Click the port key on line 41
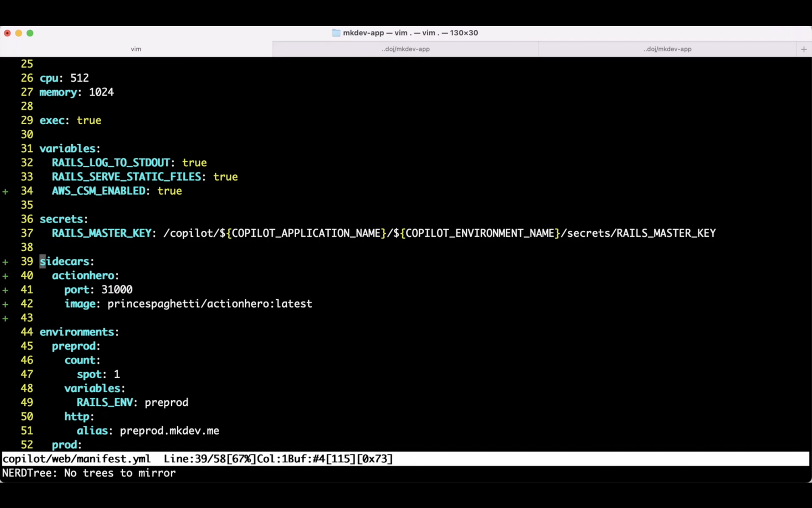This screenshot has height=508, width=812. click(77, 290)
